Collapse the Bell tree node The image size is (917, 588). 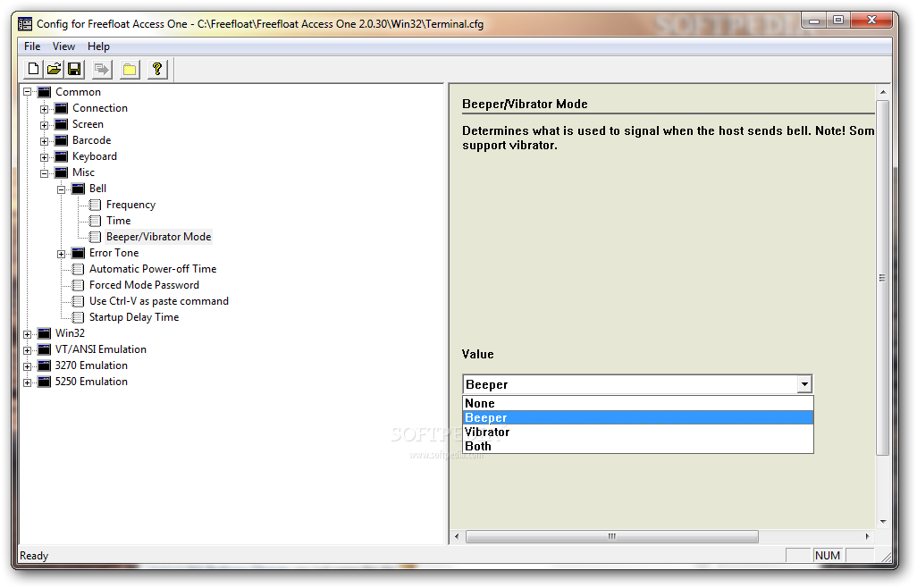[61, 189]
